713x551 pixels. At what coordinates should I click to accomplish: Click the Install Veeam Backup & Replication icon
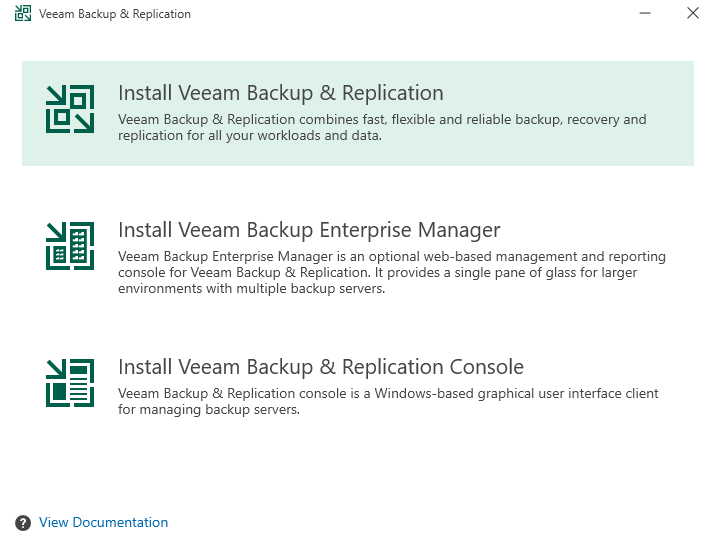(70, 109)
